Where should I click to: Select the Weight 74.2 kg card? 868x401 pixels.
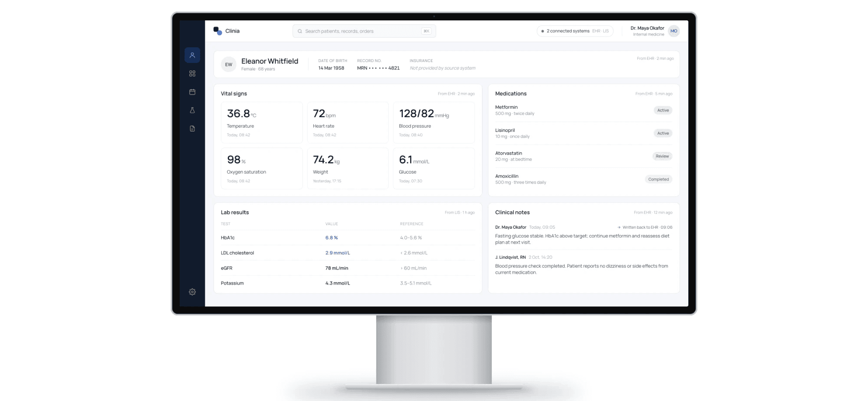tap(348, 168)
